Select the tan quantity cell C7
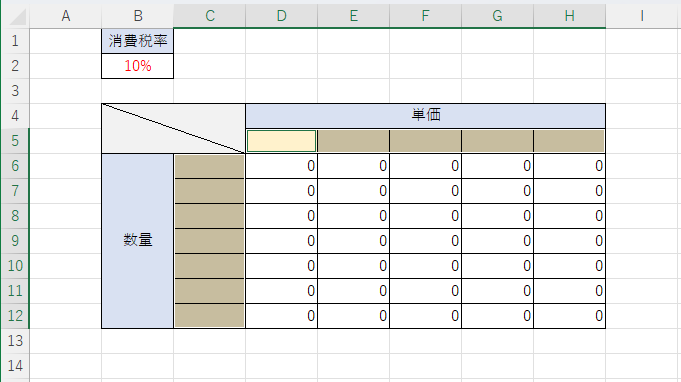 (210, 191)
